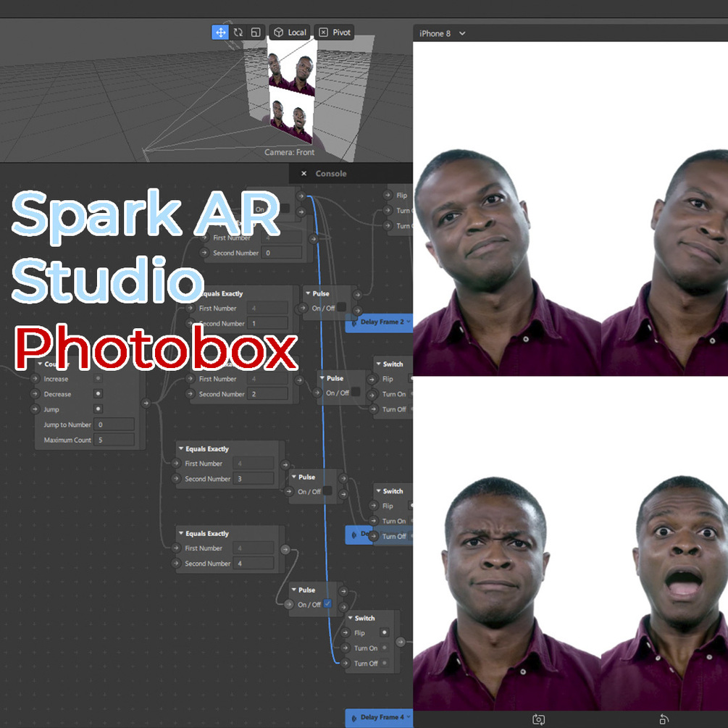Image resolution: width=728 pixels, height=728 pixels.
Task: Click the Turn On dot on the bottom Switch
Action: point(385,648)
